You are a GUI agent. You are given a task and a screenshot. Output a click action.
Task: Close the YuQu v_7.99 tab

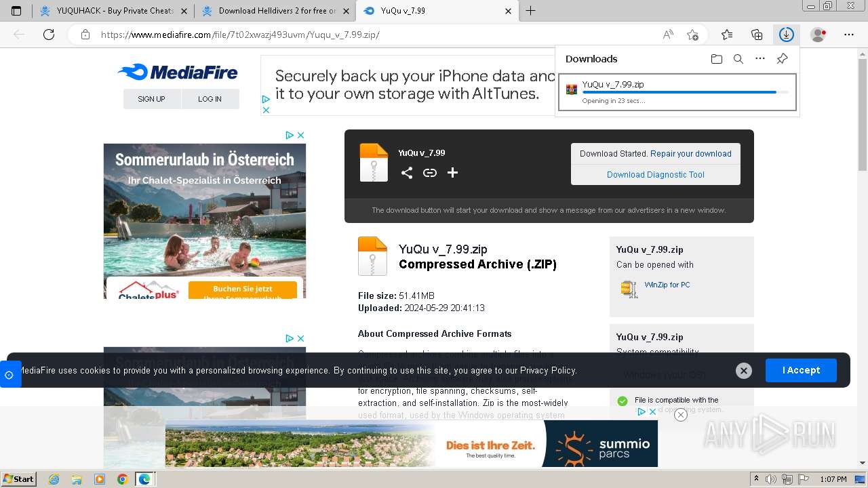click(x=509, y=11)
